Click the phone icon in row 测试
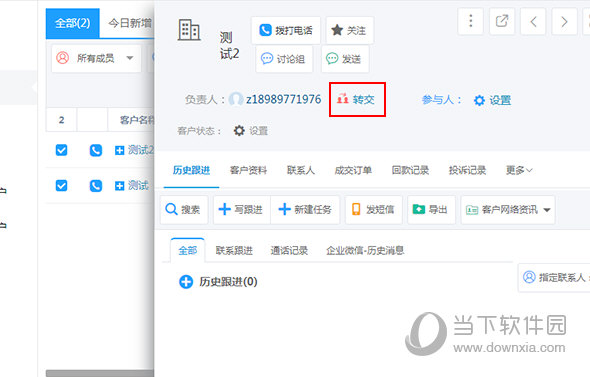This screenshot has width=590, height=377. [96, 186]
